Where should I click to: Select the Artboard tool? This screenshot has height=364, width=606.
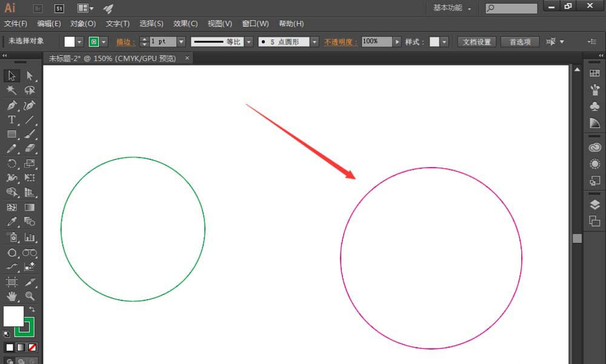click(12, 282)
